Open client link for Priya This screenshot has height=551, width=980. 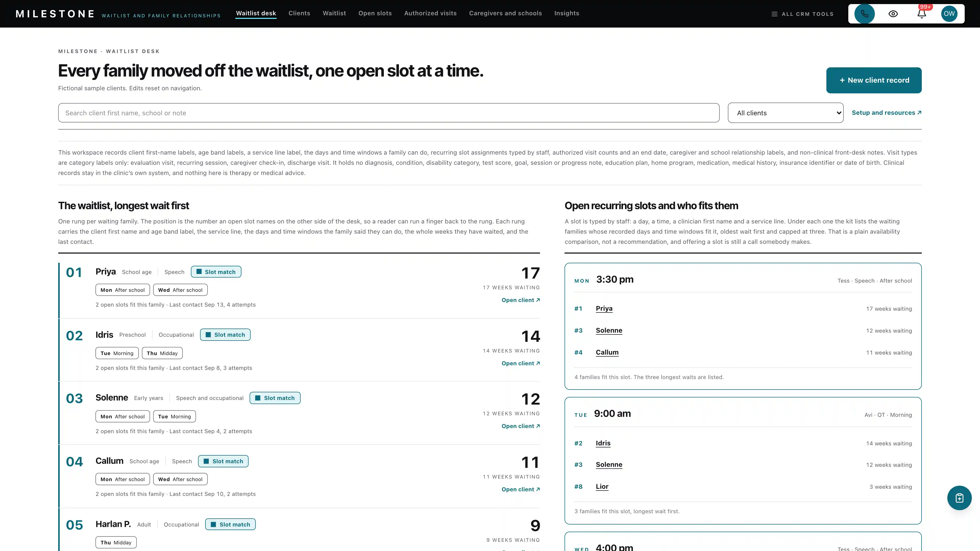click(520, 300)
